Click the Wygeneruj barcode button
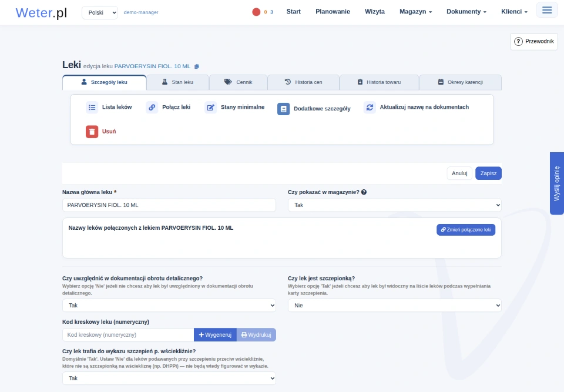The width and height of the screenshot is (564, 392). (215, 335)
